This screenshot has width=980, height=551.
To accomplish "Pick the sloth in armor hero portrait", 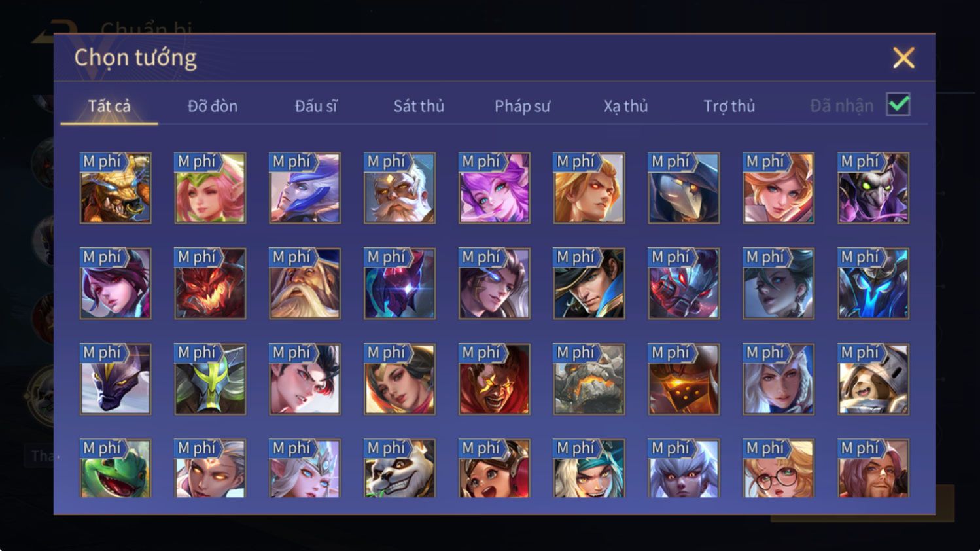I will (x=873, y=380).
